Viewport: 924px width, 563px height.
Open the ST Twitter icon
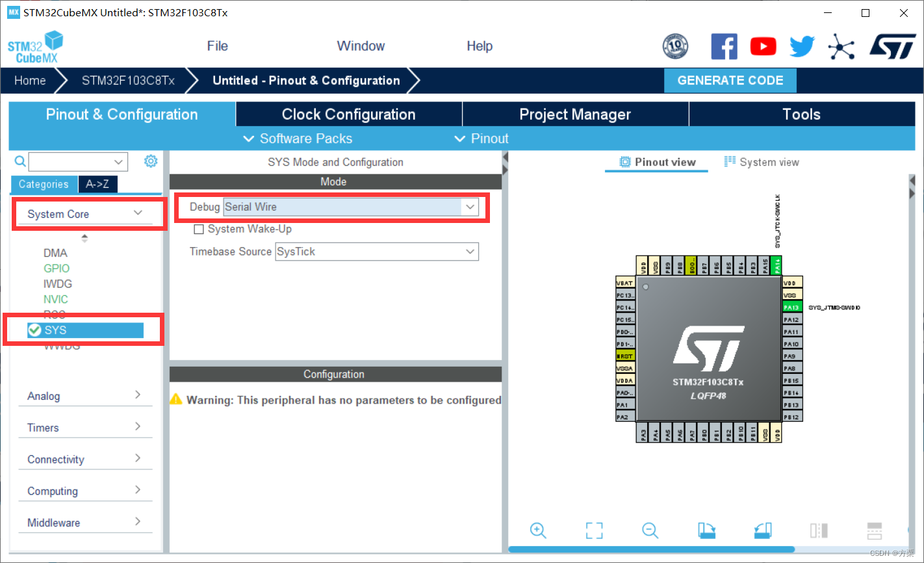[x=802, y=46]
